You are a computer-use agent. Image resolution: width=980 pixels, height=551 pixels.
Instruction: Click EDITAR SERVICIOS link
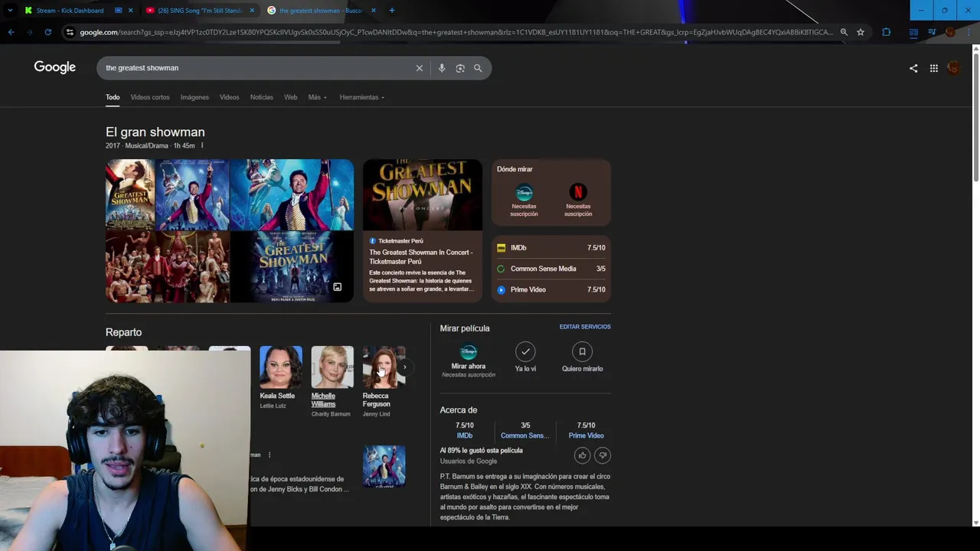pyautogui.click(x=585, y=327)
